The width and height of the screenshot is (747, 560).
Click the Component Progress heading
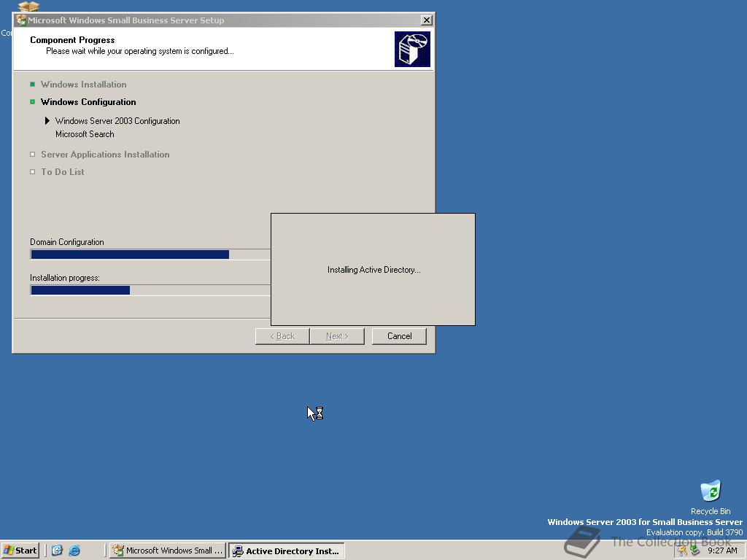(72, 40)
